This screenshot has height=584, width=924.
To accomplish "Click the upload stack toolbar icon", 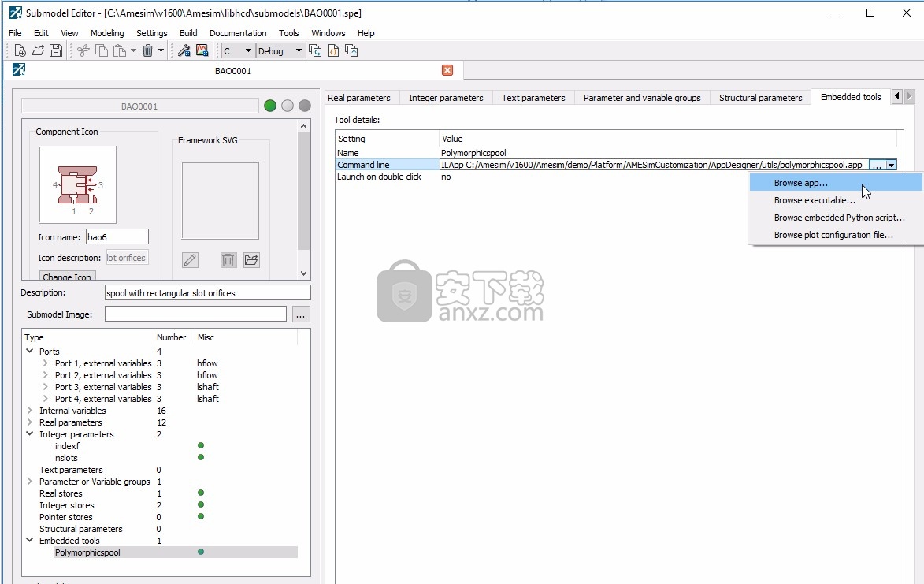I will coord(352,50).
